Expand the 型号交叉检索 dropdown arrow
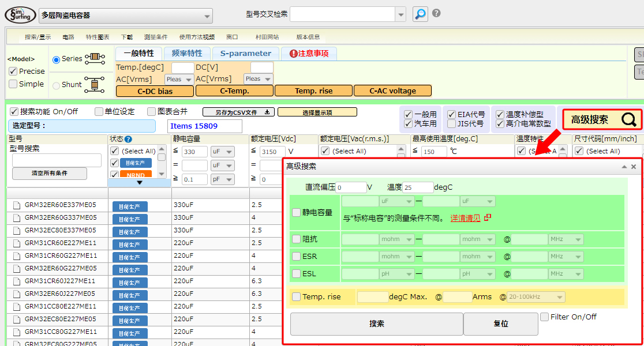Image resolution: width=644 pixels, height=346 pixels. tap(401, 14)
